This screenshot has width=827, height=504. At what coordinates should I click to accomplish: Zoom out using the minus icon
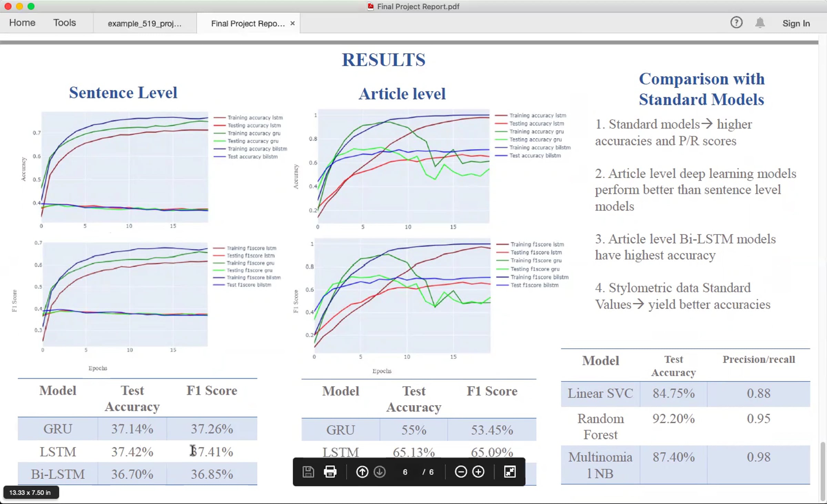[x=461, y=472]
